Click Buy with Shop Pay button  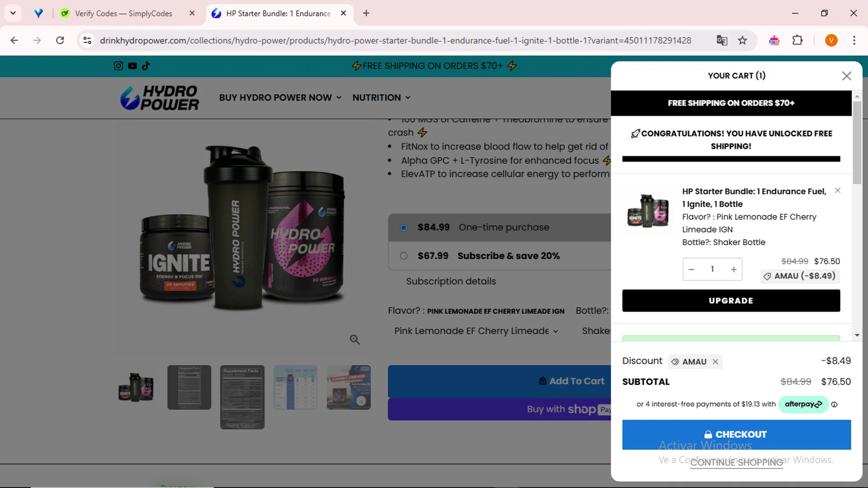click(499, 409)
